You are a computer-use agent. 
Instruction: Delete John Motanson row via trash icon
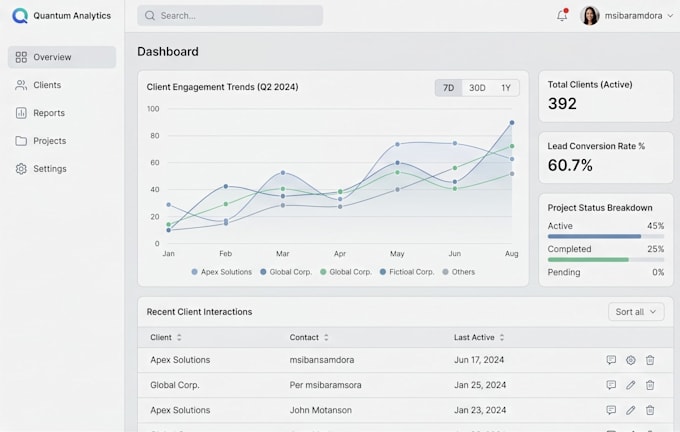tap(650, 410)
